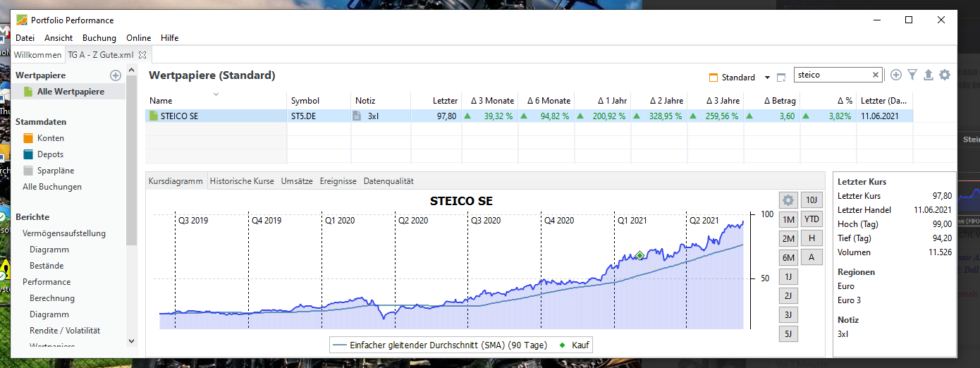
Task: Open Rendite / Volatilität in sidebar
Action: 65,331
